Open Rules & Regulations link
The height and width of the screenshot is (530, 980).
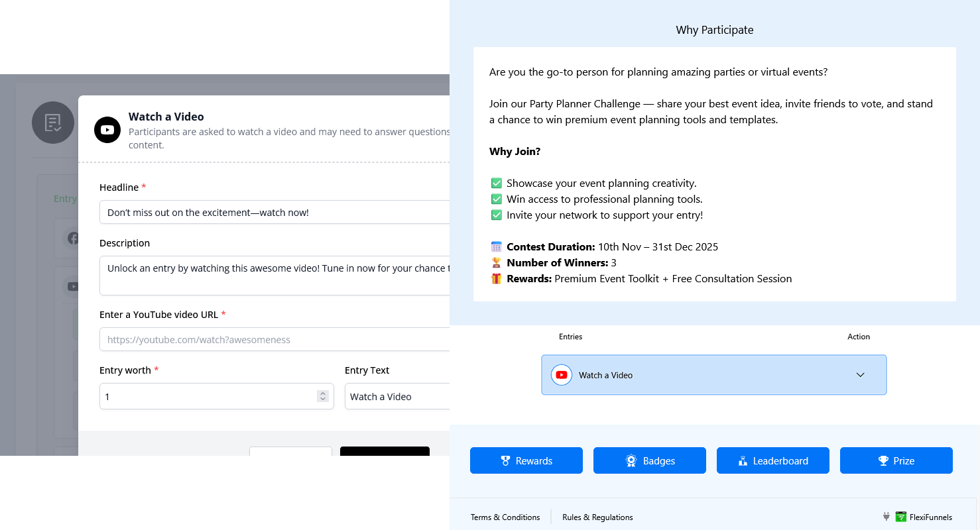597,517
